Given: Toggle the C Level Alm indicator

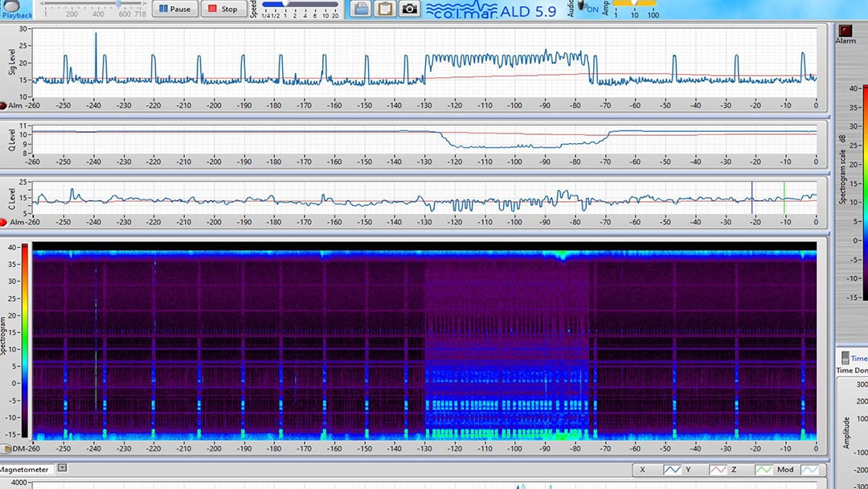Looking at the screenshot, I should (4, 222).
